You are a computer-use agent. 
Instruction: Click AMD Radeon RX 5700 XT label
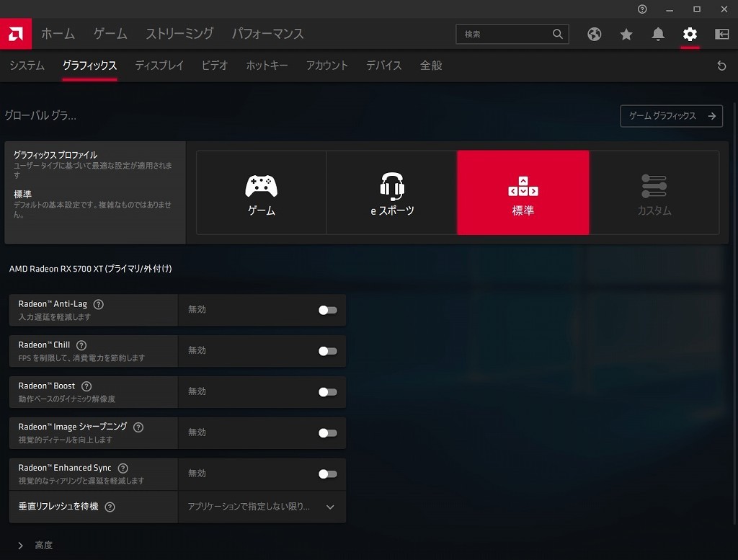click(90, 269)
